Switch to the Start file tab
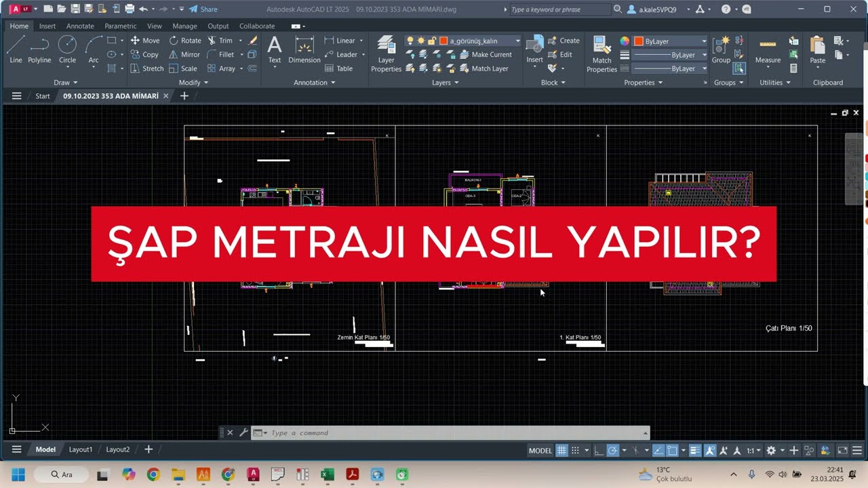The height and width of the screenshot is (488, 868). pyautogui.click(x=43, y=96)
